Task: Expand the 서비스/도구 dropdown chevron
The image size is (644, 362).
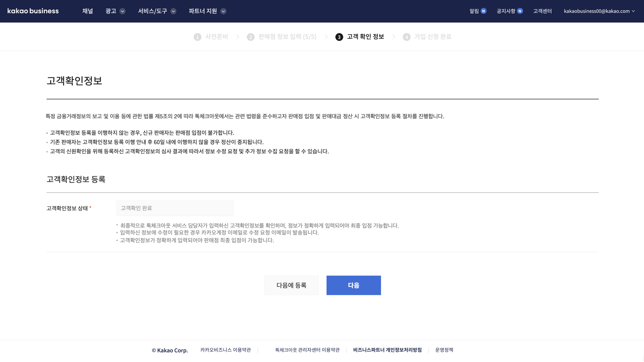Action: tap(173, 11)
